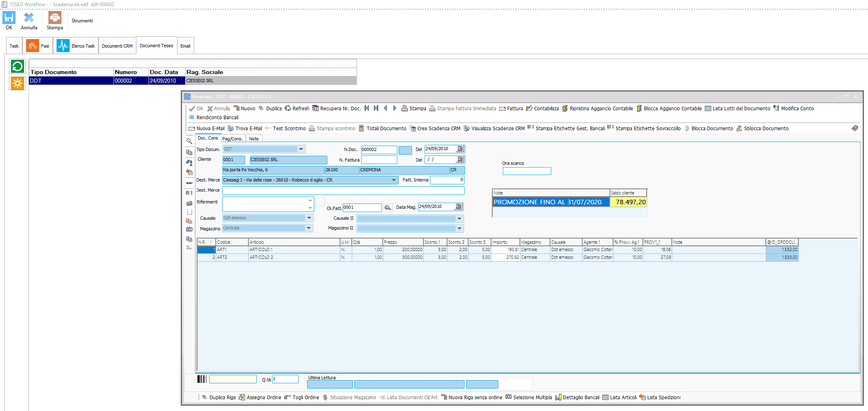Open calendar picker for Data Mag. date

click(458, 207)
